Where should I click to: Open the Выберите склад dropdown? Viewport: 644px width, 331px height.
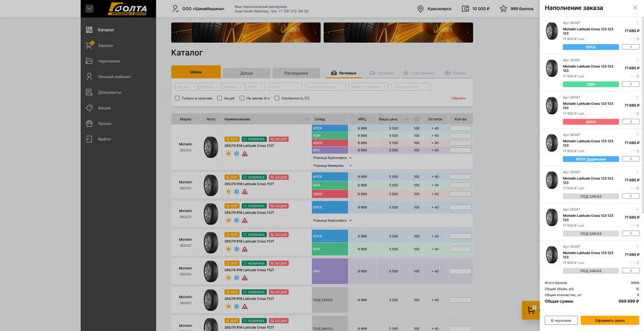pos(412,86)
